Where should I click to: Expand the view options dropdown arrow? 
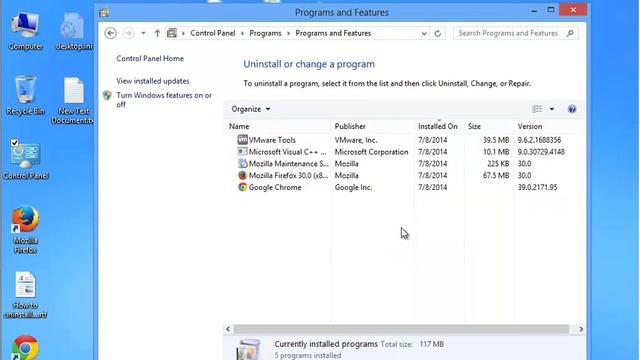click(x=552, y=109)
